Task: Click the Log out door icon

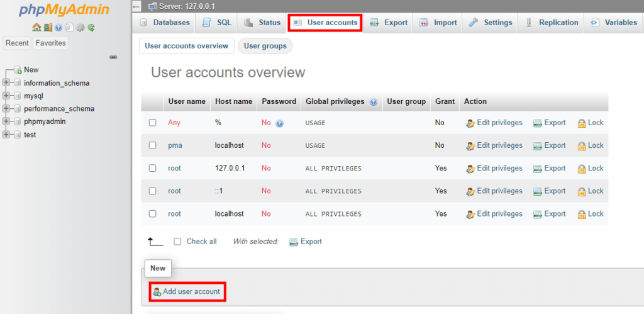Action: [x=47, y=28]
